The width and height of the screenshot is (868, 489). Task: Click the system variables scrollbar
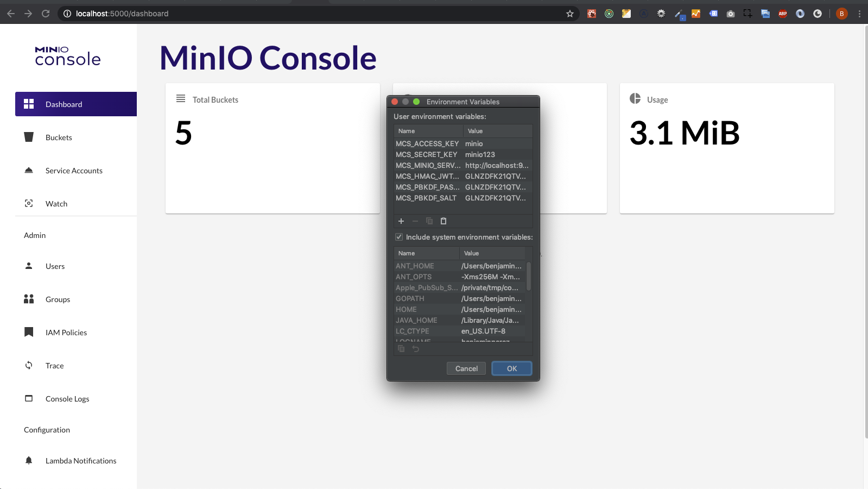[529, 276]
